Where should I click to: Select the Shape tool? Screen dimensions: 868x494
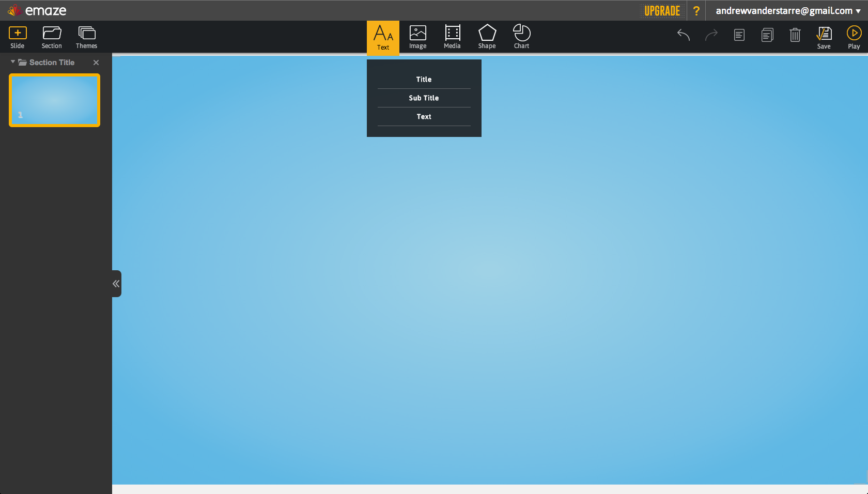tap(487, 37)
